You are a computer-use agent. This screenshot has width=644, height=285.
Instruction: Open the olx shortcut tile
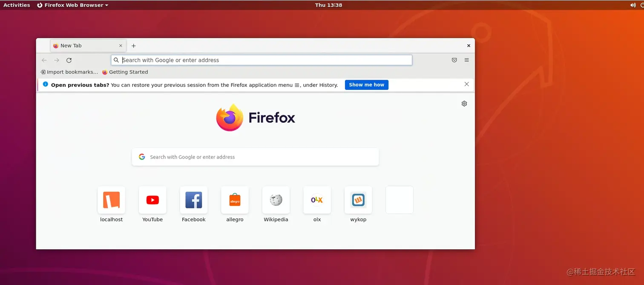tap(317, 200)
